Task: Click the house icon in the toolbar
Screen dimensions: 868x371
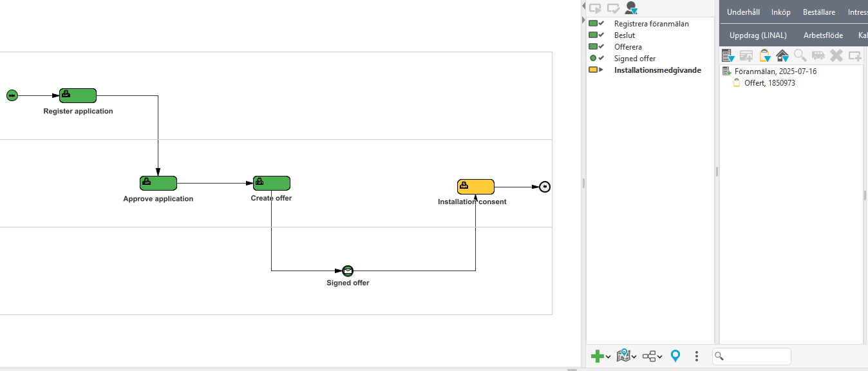Action: [x=782, y=55]
